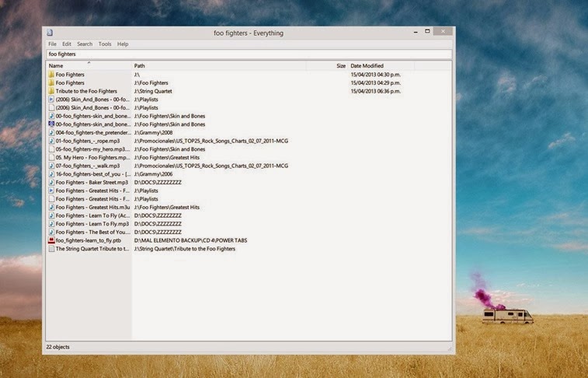The image size is (588, 378).
Task: Click the Everything app icon in the title bar
Action: click(50, 33)
